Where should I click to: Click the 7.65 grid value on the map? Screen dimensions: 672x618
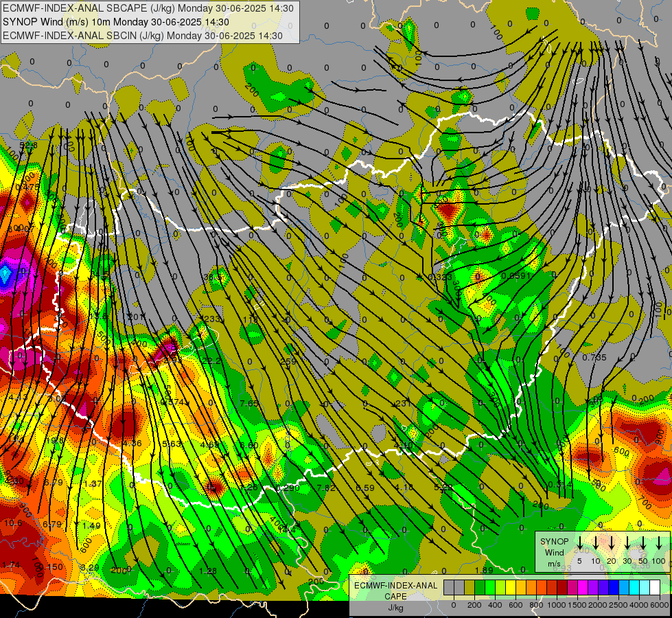[249, 402]
